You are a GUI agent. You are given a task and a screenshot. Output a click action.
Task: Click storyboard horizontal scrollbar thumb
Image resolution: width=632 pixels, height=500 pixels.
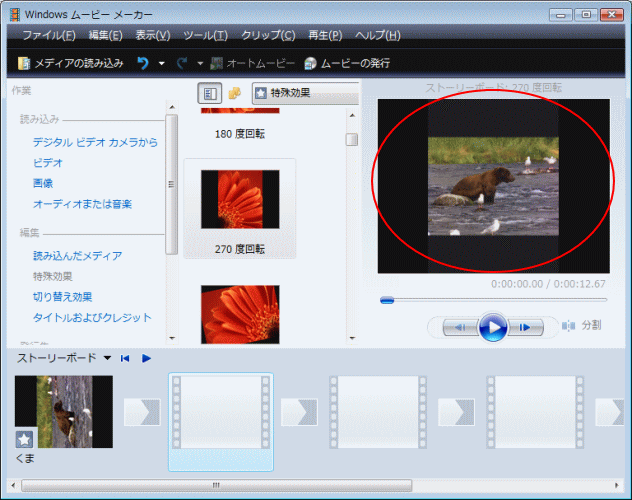pyautogui.click(x=216, y=485)
